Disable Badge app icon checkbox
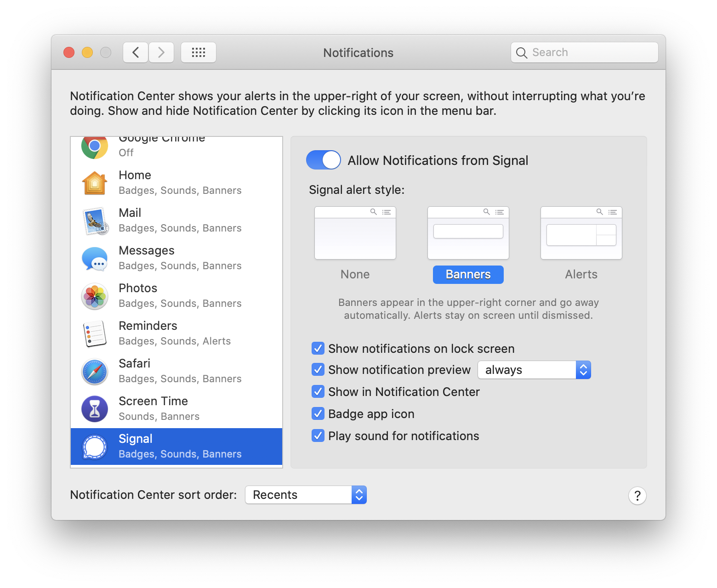The width and height of the screenshot is (717, 588). click(318, 413)
